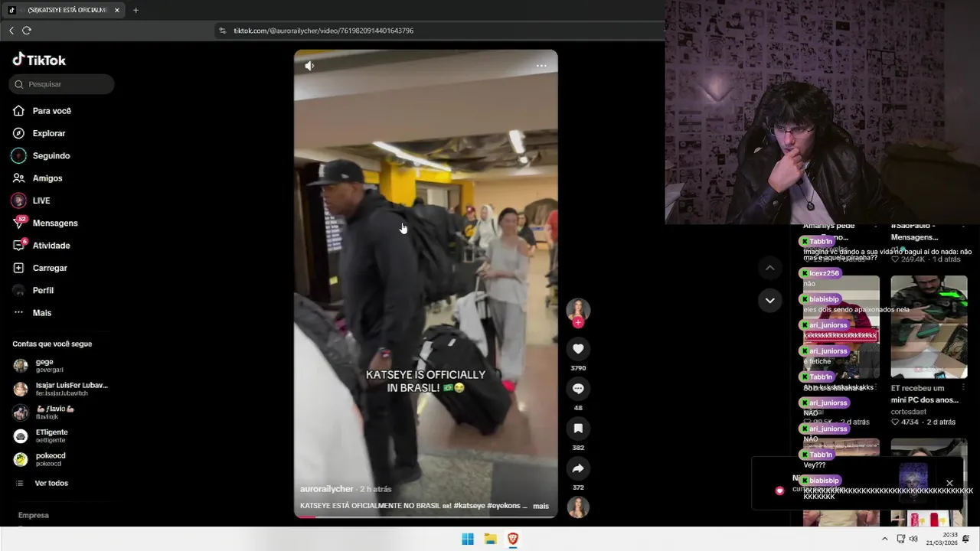Open Brave browser taskbar icon
This screenshot has width=980, height=551.
click(513, 539)
